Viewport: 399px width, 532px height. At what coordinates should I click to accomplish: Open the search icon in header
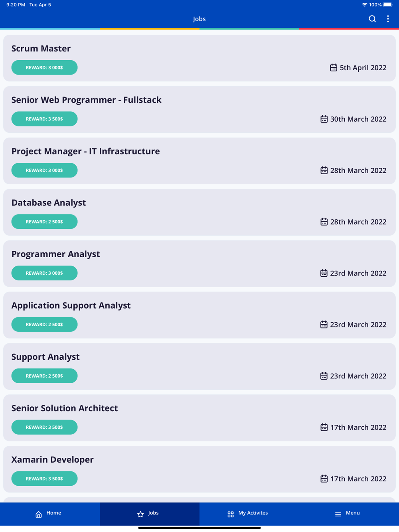click(372, 19)
